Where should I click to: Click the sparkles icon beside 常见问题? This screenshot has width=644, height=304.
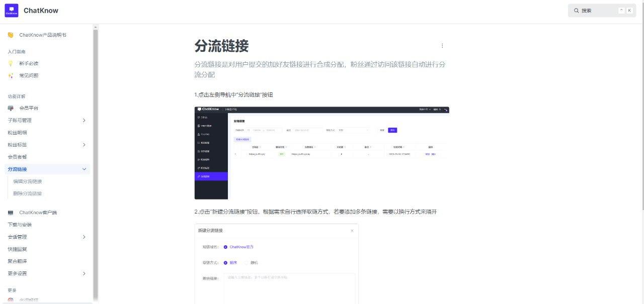[11, 75]
